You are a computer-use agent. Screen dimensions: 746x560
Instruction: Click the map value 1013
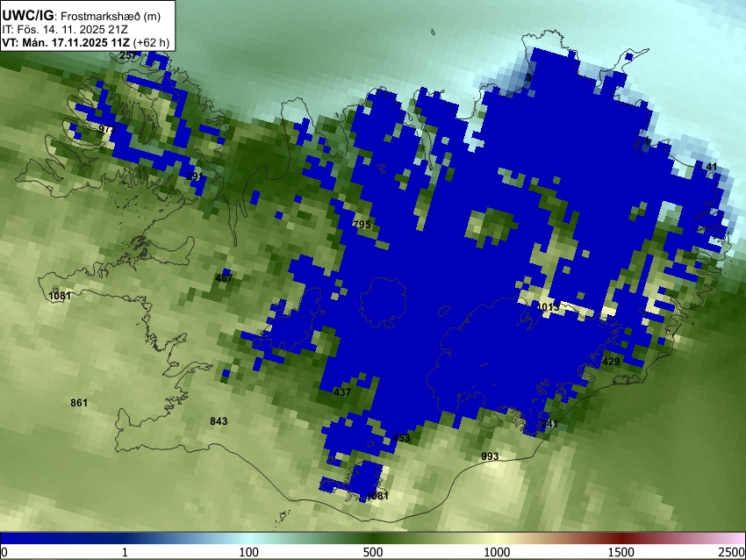click(x=548, y=307)
